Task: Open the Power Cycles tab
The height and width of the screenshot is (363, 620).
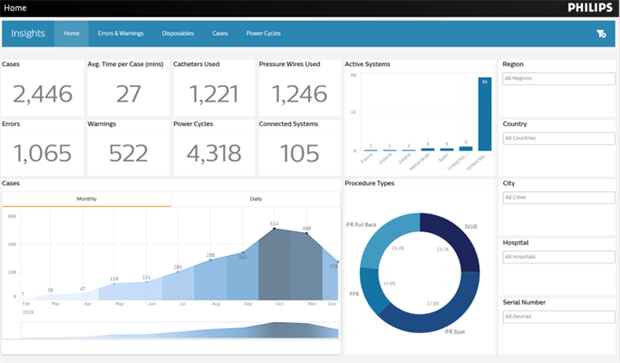Action: [x=263, y=34]
